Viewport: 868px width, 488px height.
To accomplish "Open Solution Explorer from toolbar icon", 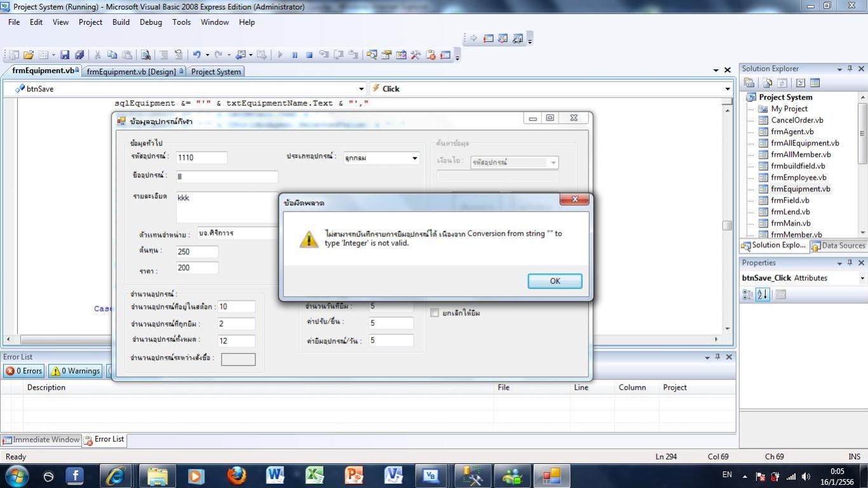I will click(372, 55).
